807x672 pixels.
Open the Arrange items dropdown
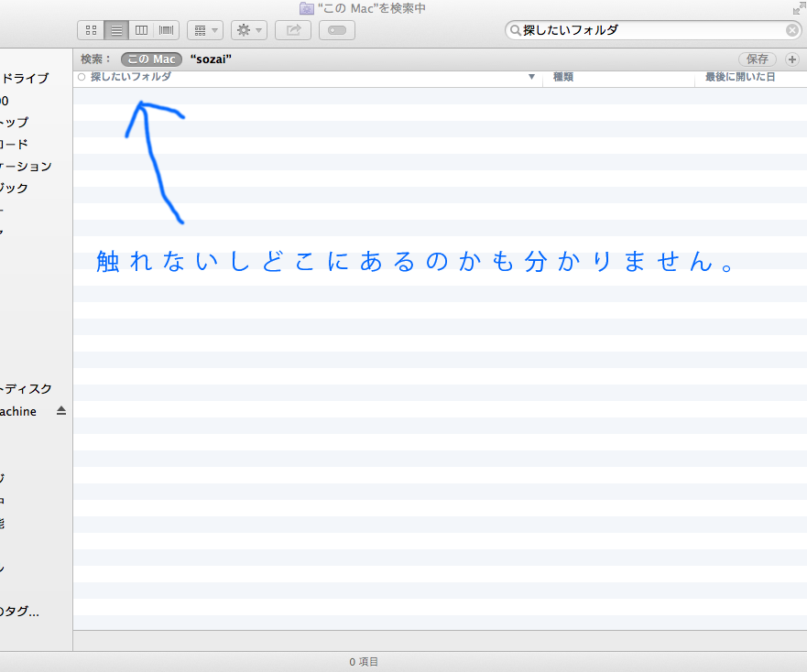(x=204, y=30)
